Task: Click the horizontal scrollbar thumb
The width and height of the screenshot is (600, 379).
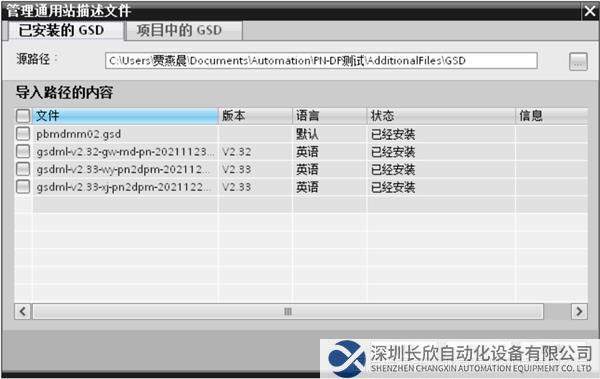Action: pos(288,311)
